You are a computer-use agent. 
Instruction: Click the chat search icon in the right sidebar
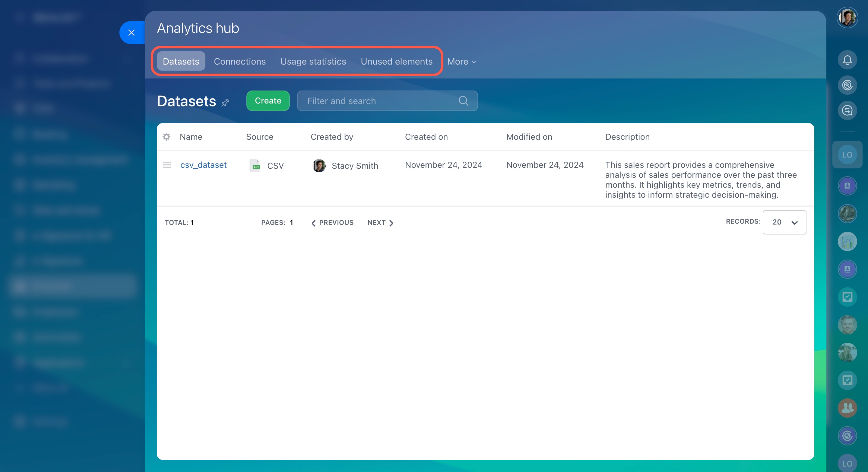click(847, 110)
